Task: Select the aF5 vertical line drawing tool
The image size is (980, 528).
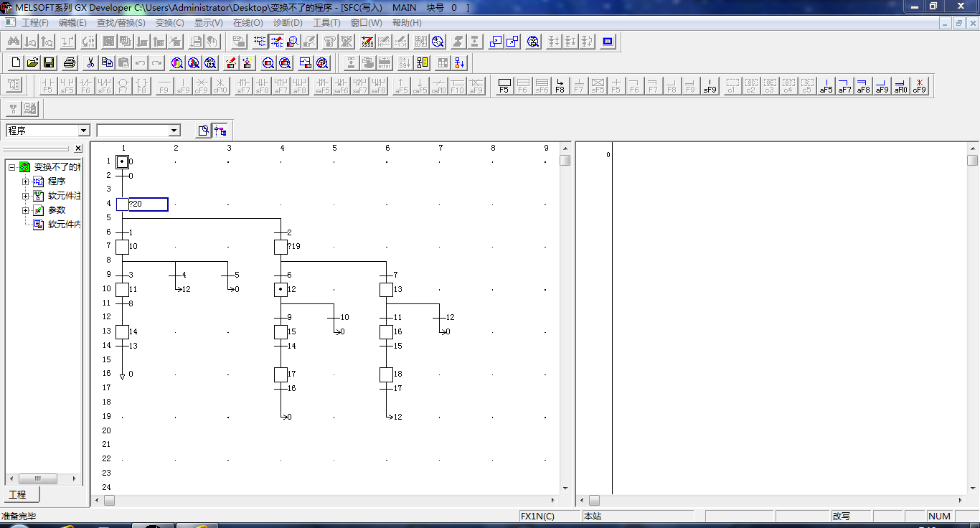Action: point(826,86)
